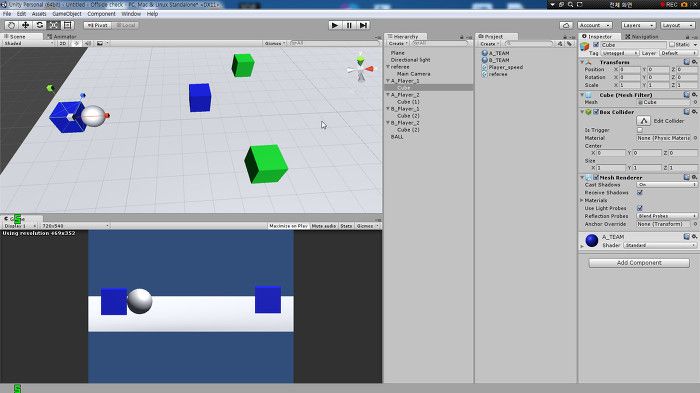Click the A_TEAM material preview sphere
The height and width of the screenshot is (393, 700).
(592, 240)
